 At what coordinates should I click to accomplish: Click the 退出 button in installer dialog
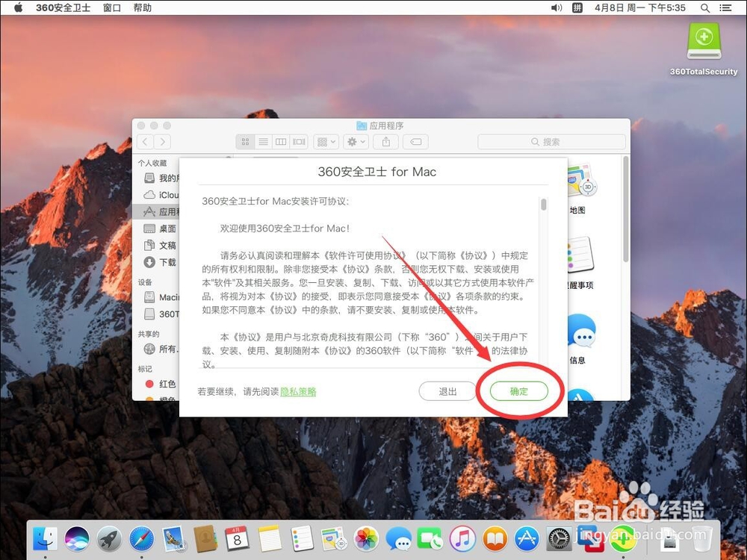pyautogui.click(x=447, y=391)
